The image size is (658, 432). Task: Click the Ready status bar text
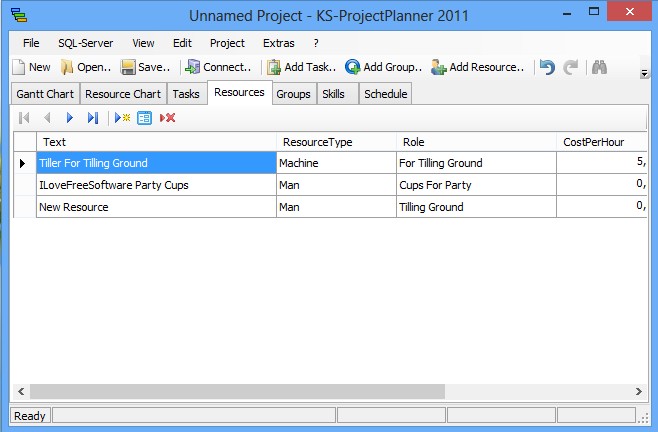29,416
